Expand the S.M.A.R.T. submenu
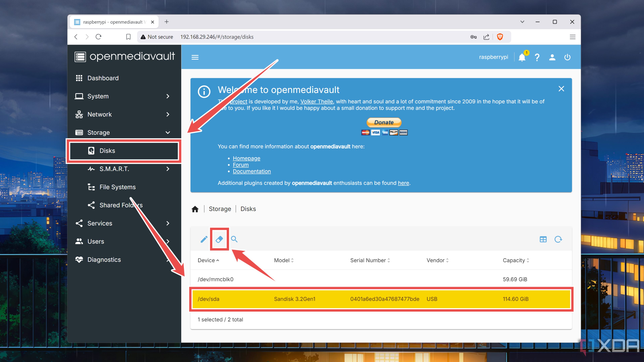 click(124, 169)
